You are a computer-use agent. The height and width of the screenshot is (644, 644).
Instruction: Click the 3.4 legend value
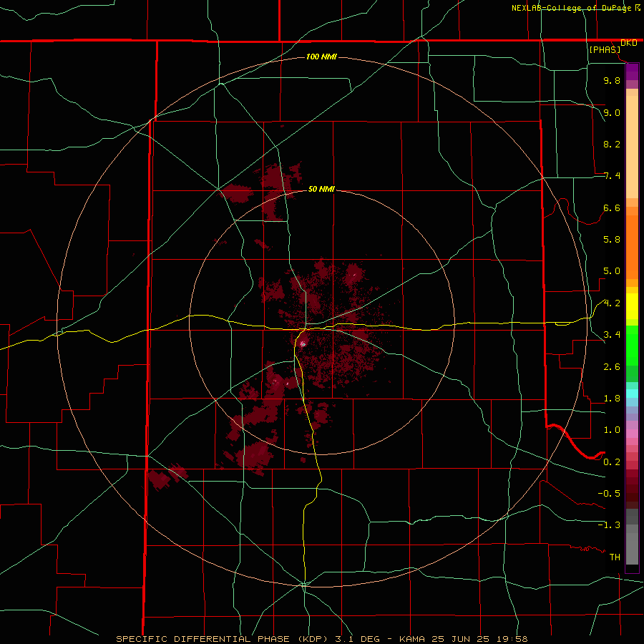click(x=612, y=335)
